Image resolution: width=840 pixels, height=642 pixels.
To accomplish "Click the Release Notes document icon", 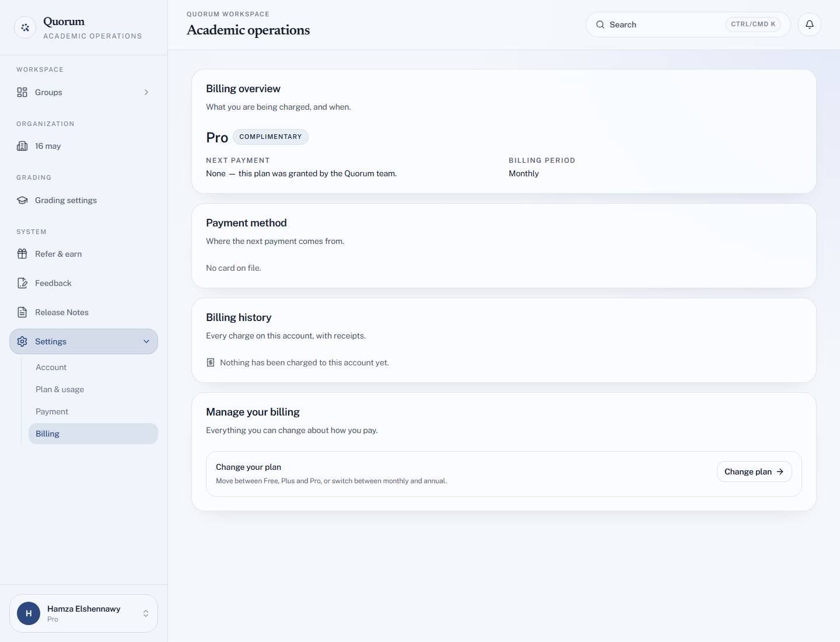I will pyautogui.click(x=22, y=312).
